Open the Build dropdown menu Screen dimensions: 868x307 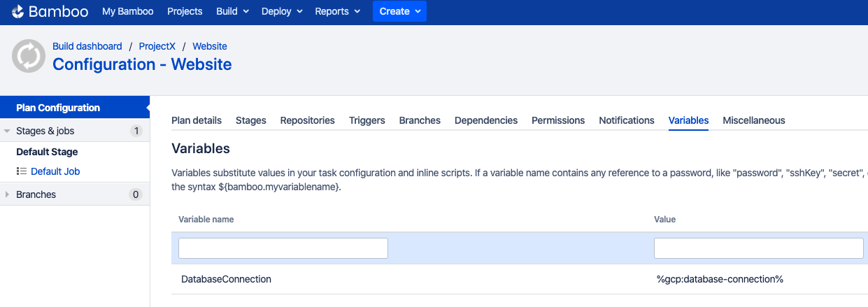coord(233,11)
